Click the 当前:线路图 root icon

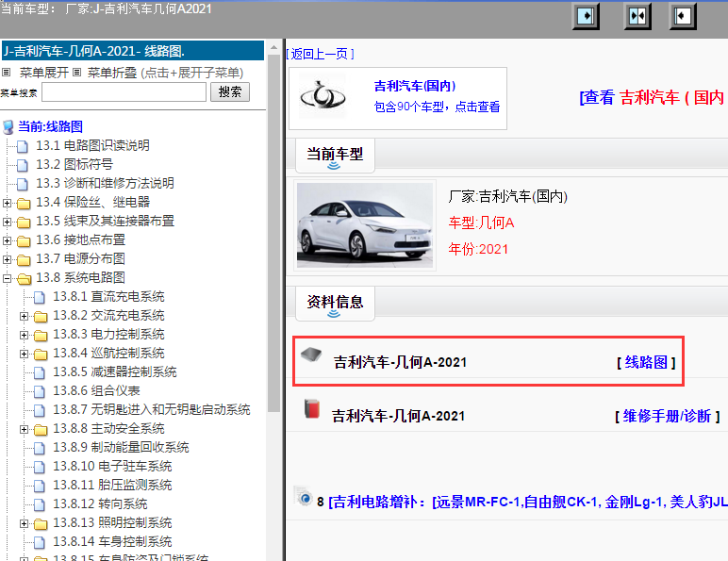8,126
